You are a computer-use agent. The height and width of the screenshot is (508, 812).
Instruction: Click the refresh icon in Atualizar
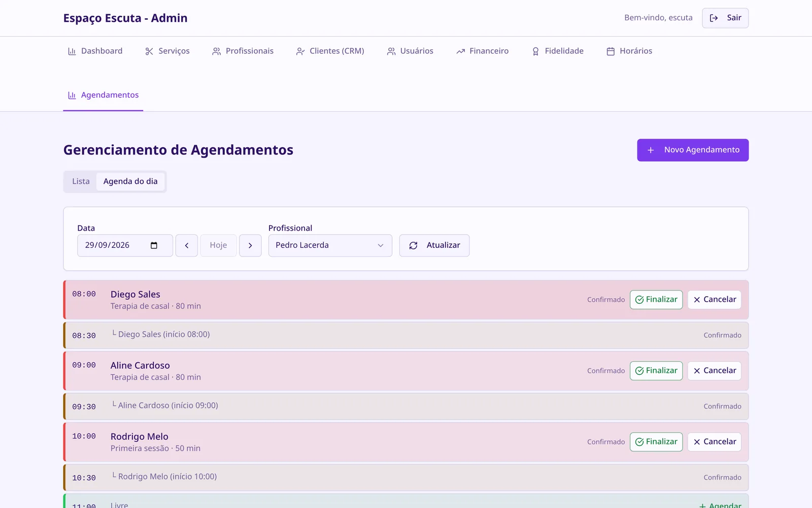coord(414,245)
